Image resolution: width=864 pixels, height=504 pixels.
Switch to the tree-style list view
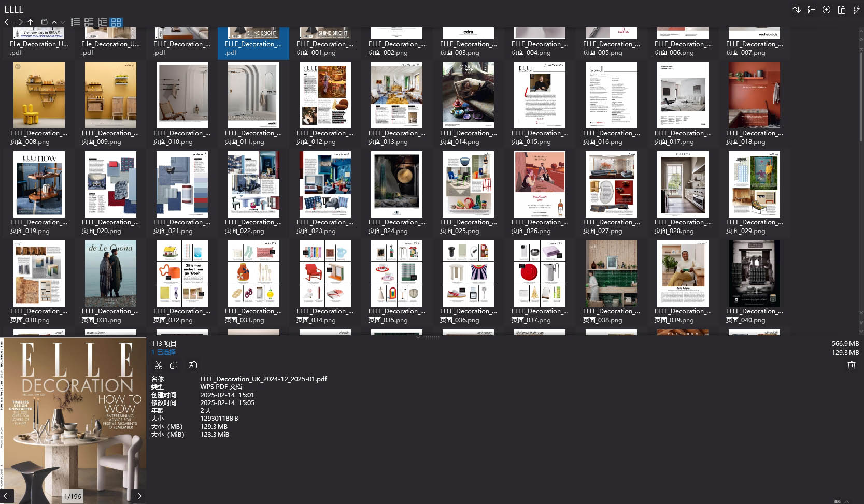[x=103, y=22]
